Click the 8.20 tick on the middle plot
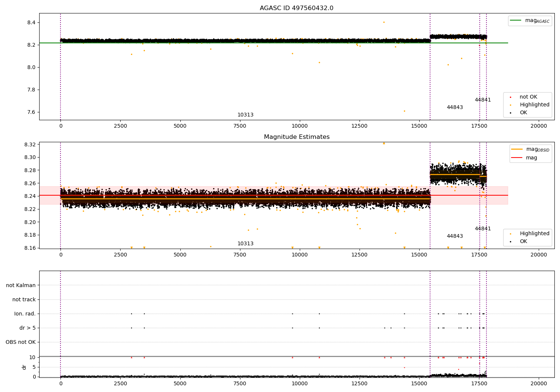The width and height of the screenshot is (560, 392). [x=30, y=222]
